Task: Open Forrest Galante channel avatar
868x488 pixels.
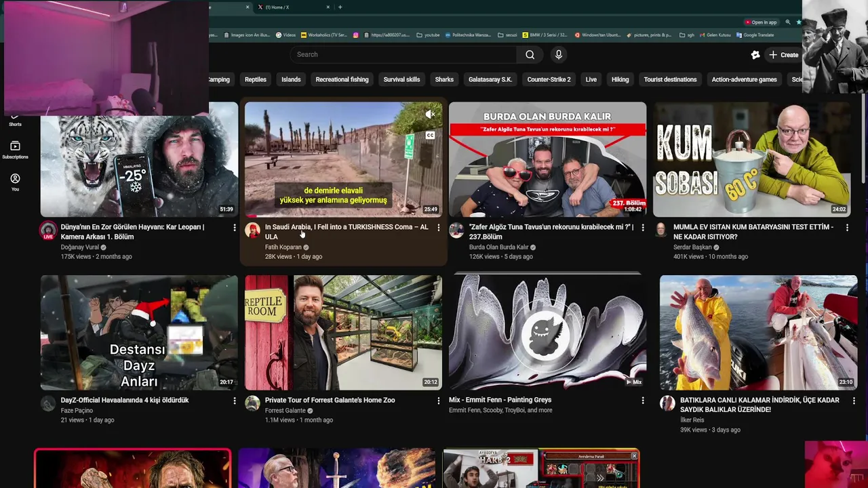Action: [252, 403]
